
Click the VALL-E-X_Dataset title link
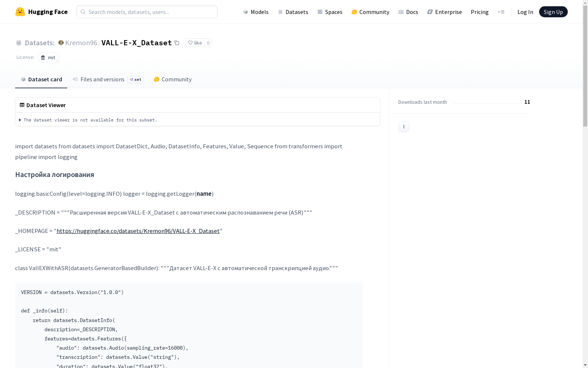137,43
